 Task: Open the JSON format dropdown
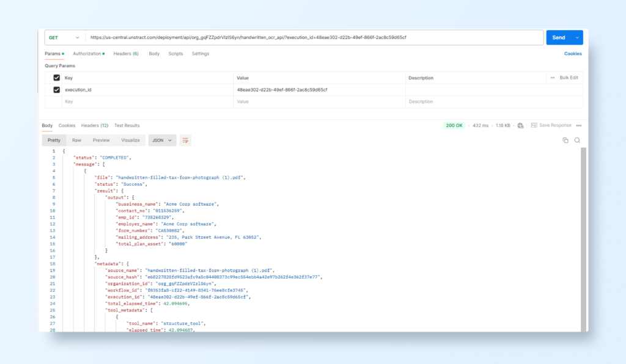pyautogui.click(x=162, y=140)
